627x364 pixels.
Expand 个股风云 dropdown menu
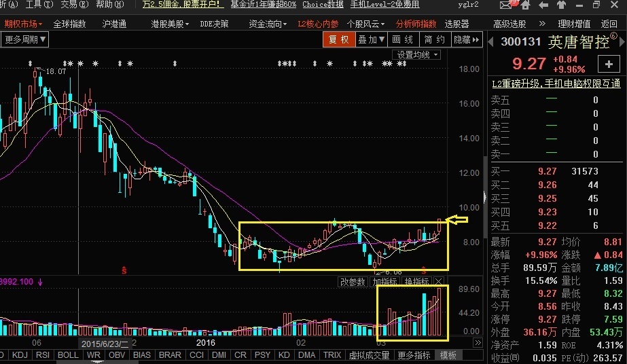(x=365, y=24)
